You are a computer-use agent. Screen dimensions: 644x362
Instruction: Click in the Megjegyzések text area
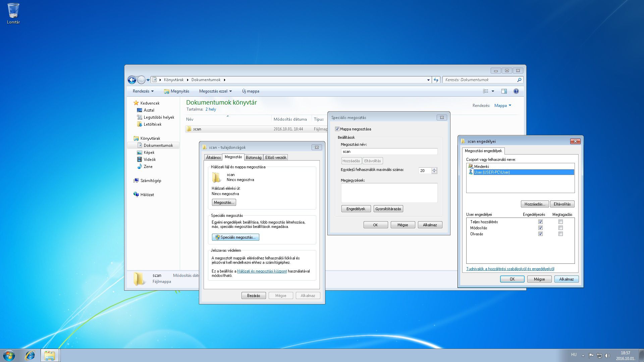pos(389,193)
